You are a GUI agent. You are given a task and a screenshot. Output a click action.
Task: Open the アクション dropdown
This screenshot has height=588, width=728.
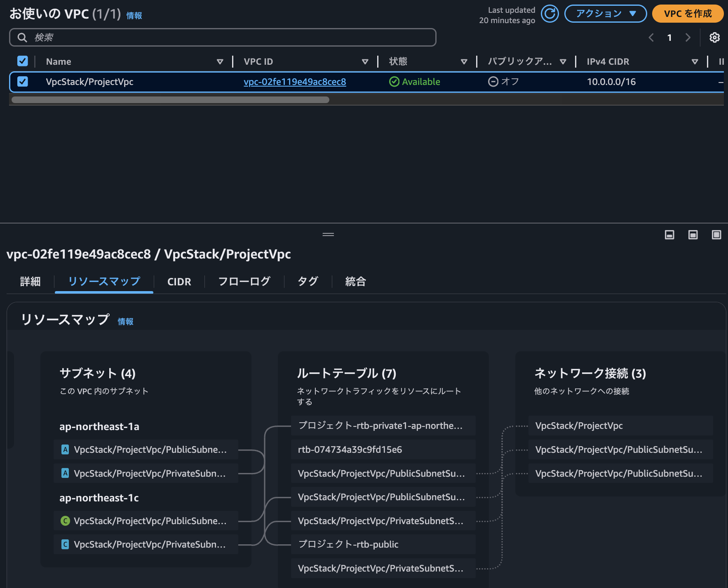(x=605, y=13)
